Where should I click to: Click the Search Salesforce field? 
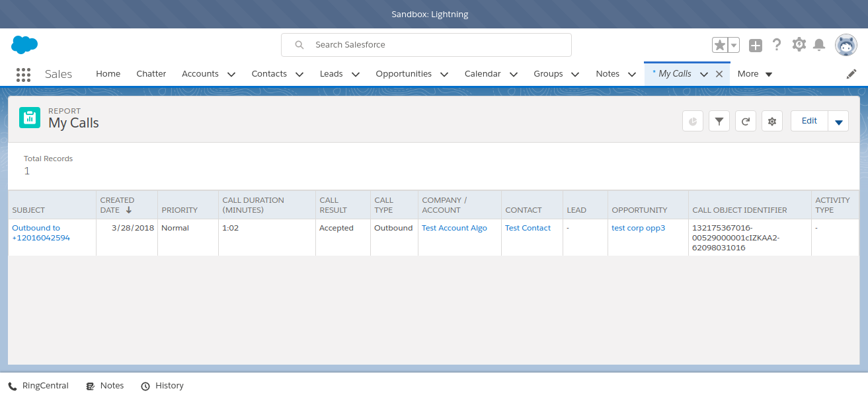(426, 45)
